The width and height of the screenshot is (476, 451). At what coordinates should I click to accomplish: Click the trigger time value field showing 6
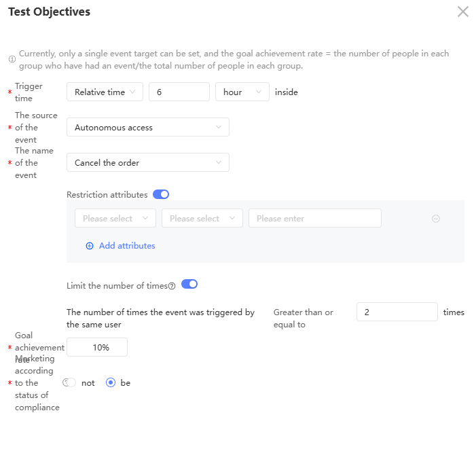(x=179, y=92)
